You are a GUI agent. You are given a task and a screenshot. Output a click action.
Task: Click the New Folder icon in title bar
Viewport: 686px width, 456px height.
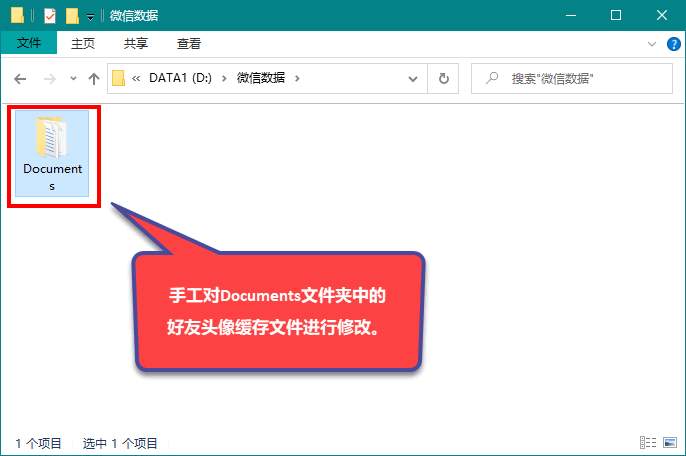[x=72, y=16]
